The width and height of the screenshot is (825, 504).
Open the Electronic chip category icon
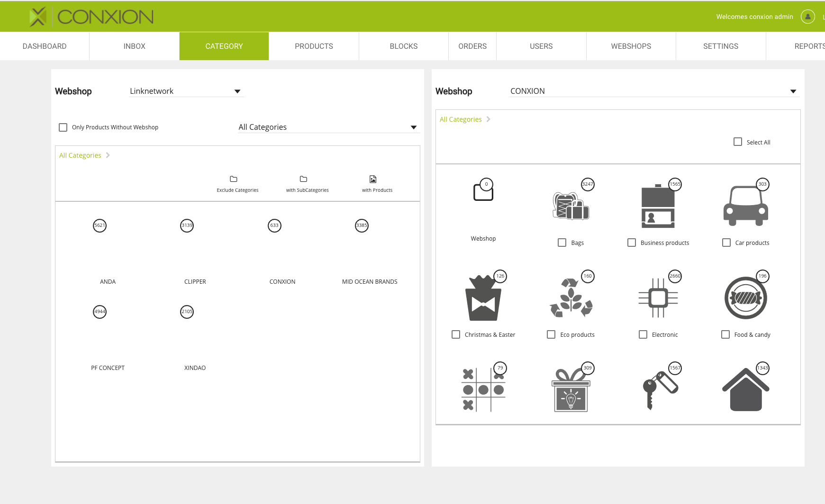[x=658, y=298]
